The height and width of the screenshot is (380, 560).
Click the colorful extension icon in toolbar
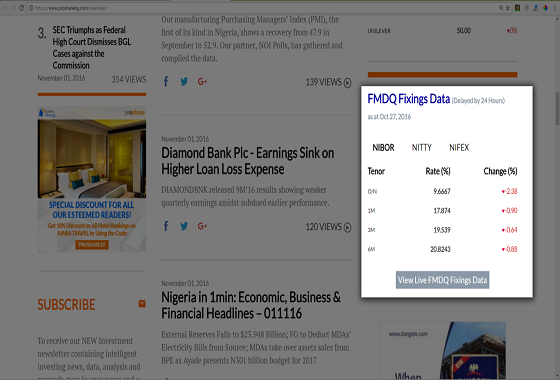click(x=545, y=8)
